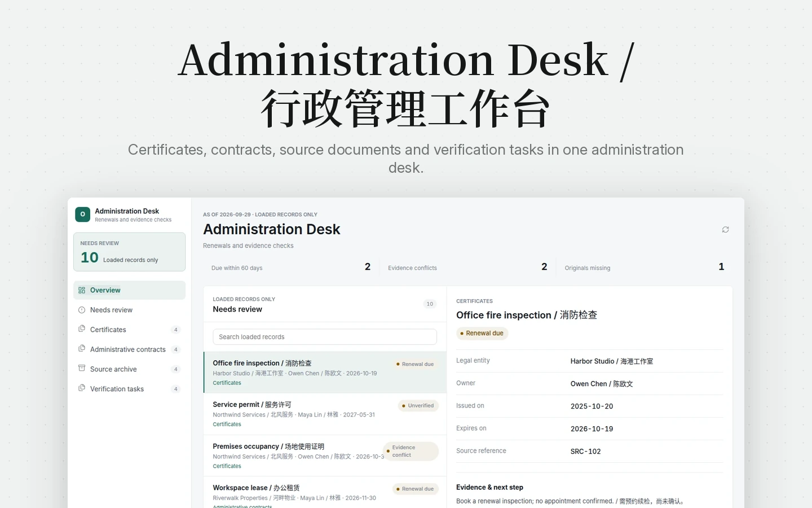Click the Originals missing stat card
812x508 pixels.
point(645,267)
